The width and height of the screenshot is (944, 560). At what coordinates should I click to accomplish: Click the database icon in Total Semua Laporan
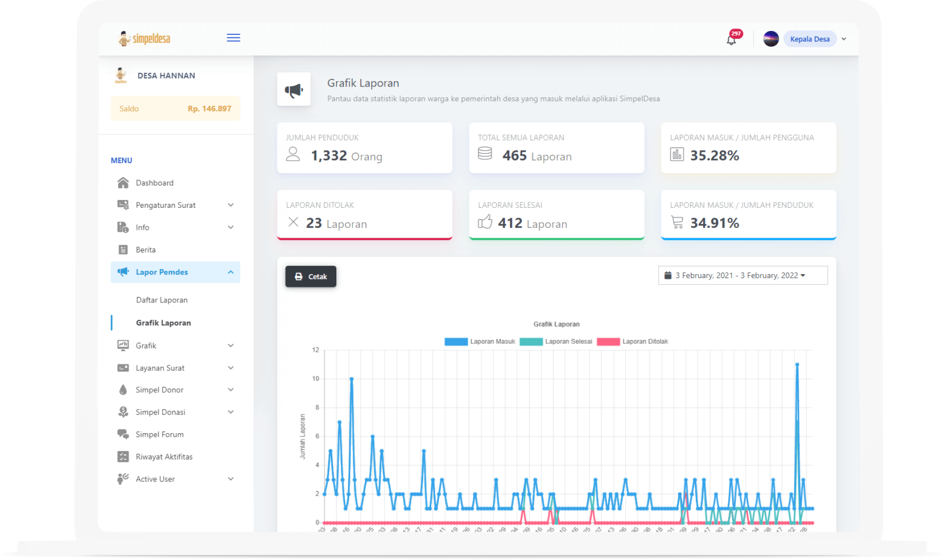[x=485, y=154]
